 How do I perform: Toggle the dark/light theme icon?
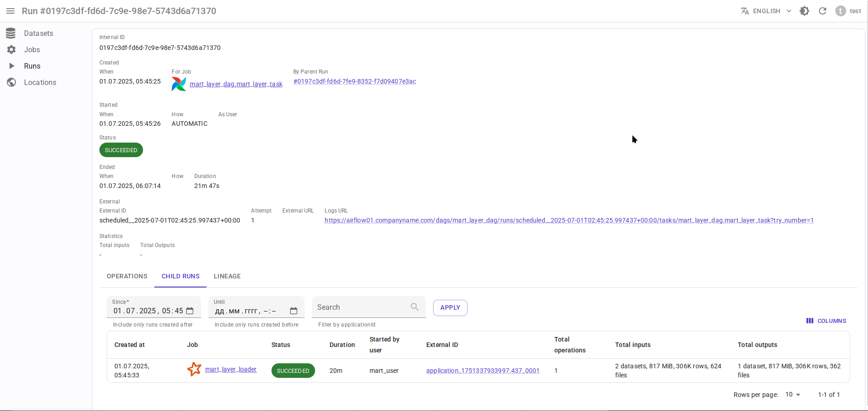click(804, 11)
